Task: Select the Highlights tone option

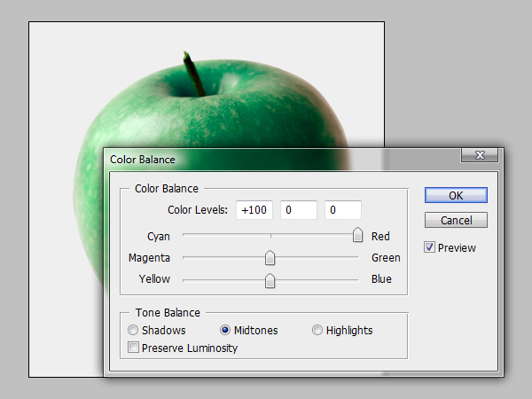Action: point(317,330)
